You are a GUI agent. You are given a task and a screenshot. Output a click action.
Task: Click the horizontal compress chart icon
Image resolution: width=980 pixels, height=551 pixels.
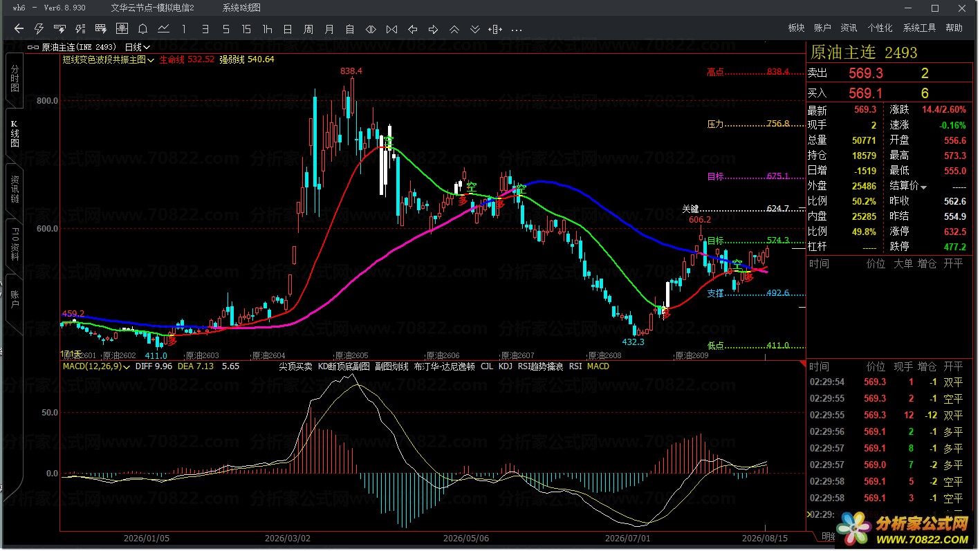pyautogui.click(x=391, y=29)
